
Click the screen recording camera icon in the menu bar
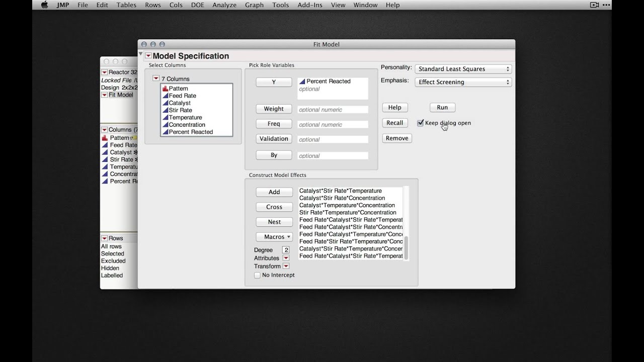[595, 5]
